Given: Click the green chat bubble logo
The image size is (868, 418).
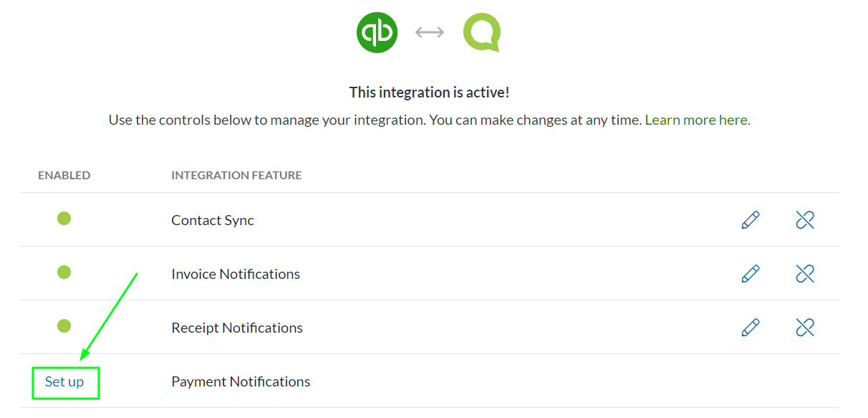Looking at the screenshot, I should [481, 33].
